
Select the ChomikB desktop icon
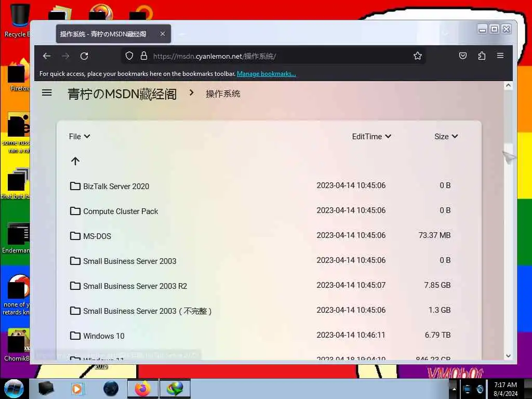[17, 345]
